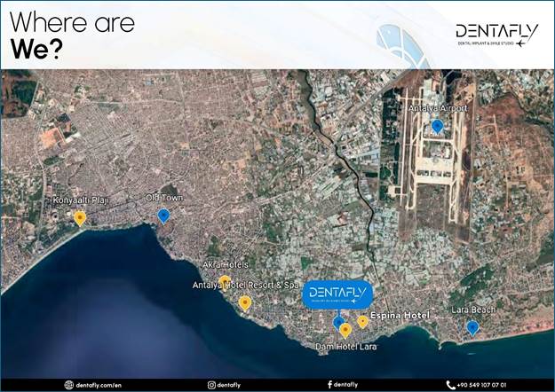Select the Lara Beach blue map pin
Image resolution: width=555 pixels, height=392 pixels.
(472, 327)
